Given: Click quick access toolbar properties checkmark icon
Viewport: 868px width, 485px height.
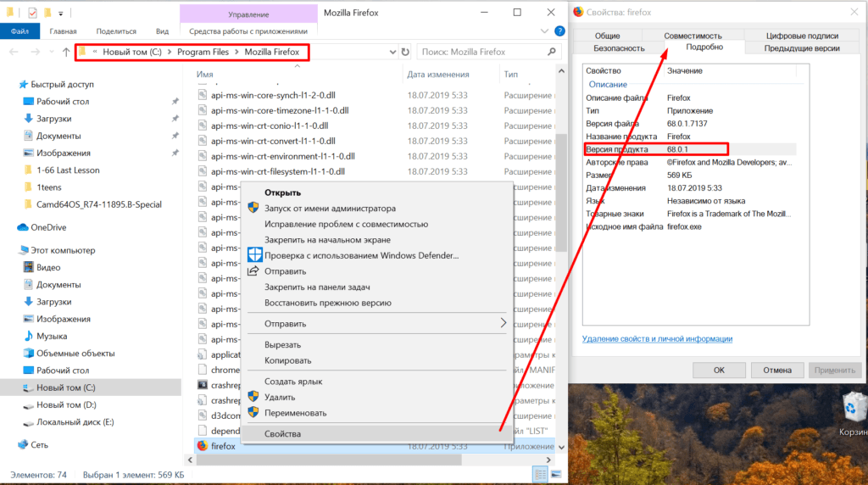Looking at the screenshot, I should pyautogui.click(x=32, y=12).
